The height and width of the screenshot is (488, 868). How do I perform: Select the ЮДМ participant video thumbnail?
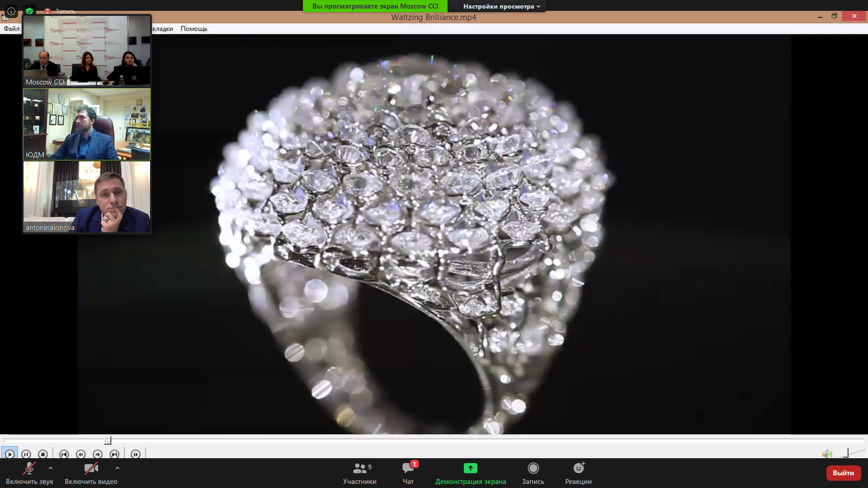pos(87,124)
